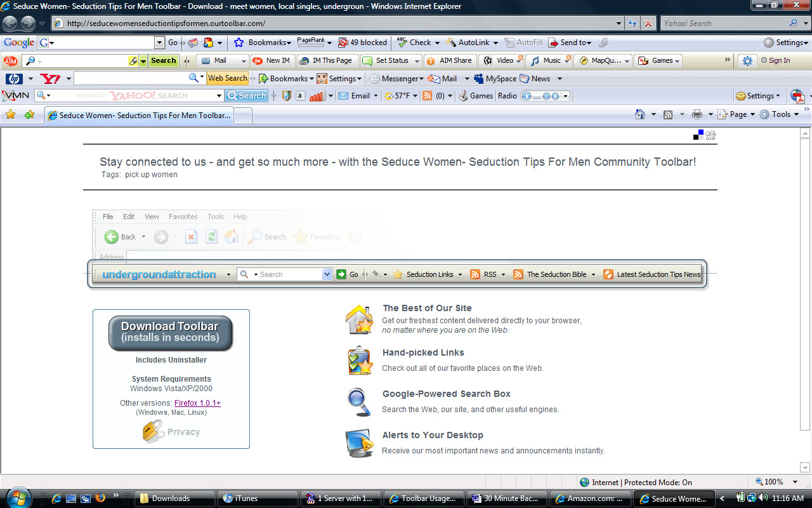
Task: Open the address bar history dropdown
Action: [x=620, y=23]
